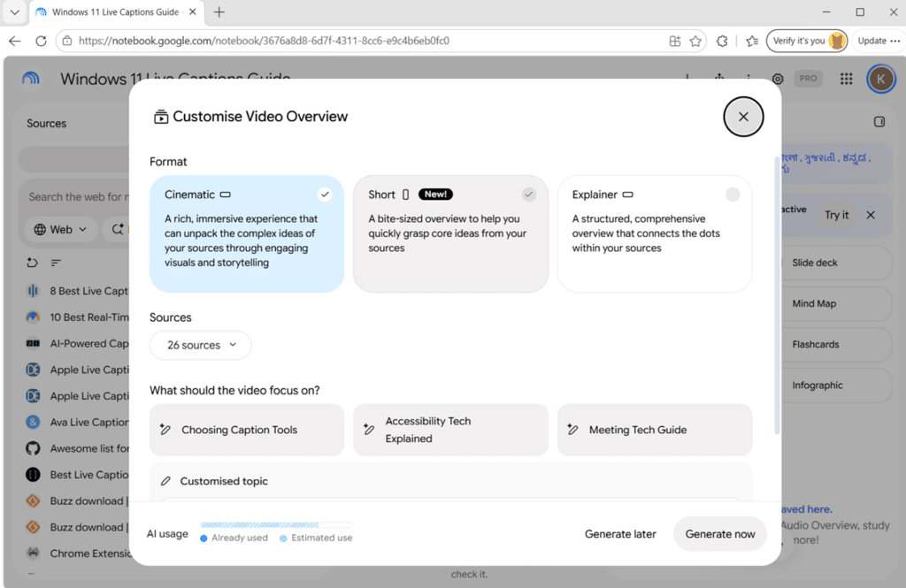906x588 pixels.
Task: Open the browser Extensions icon
Action: click(722, 41)
